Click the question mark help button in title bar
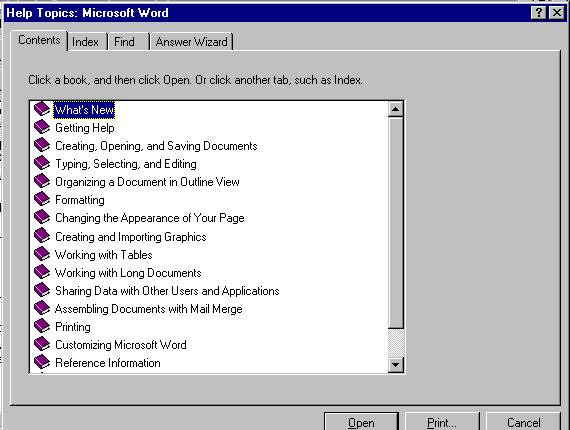570x430 pixels. pyautogui.click(x=538, y=13)
